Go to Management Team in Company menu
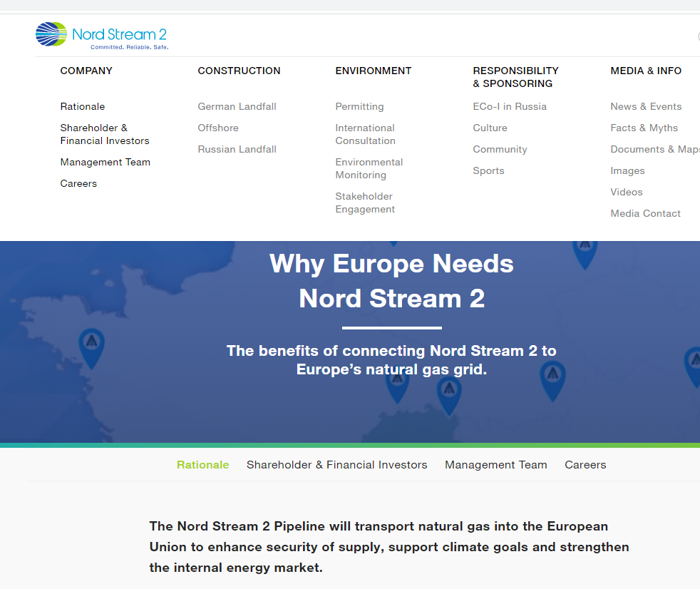Viewport: 700px width, 589px height. (x=105, y=162)
